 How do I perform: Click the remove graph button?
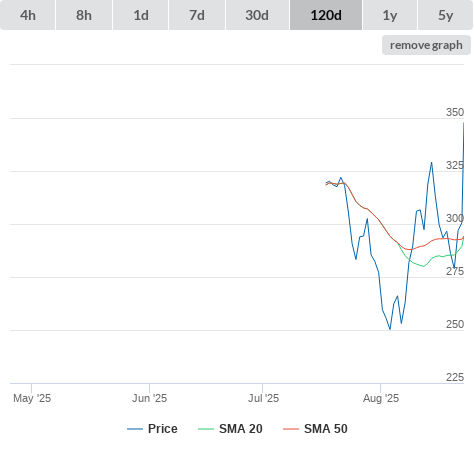coord(426,45)
